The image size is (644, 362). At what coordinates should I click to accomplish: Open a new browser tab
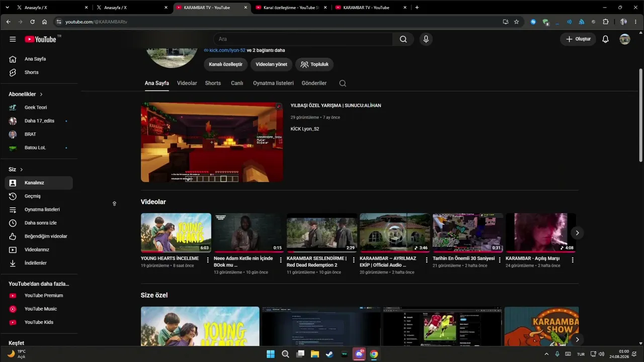tap(417, 8)
